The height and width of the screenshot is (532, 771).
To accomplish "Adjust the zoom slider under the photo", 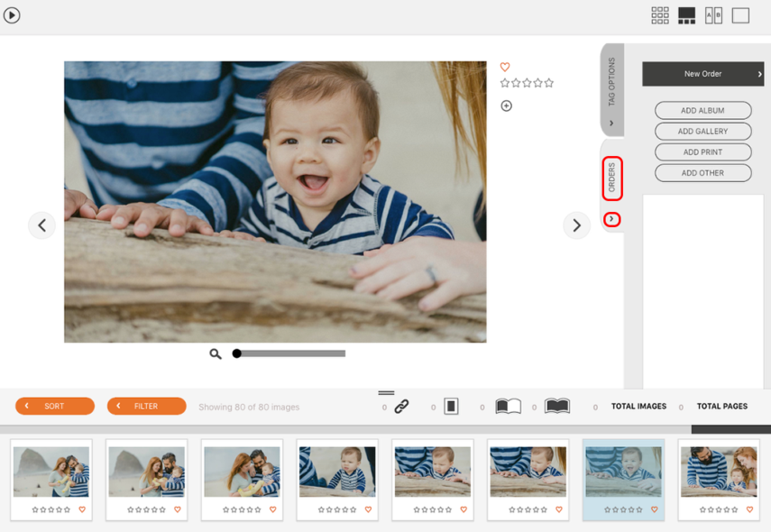I will pyautogui.click(x=289, y=353).
